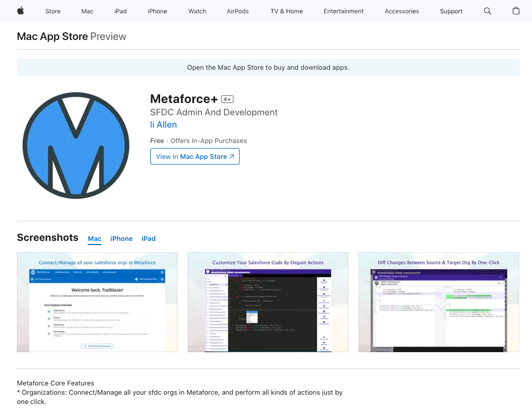Click the Apple logo icon
Screen dimensions: 532x408
pyautogui.click(x=21, y=11)
